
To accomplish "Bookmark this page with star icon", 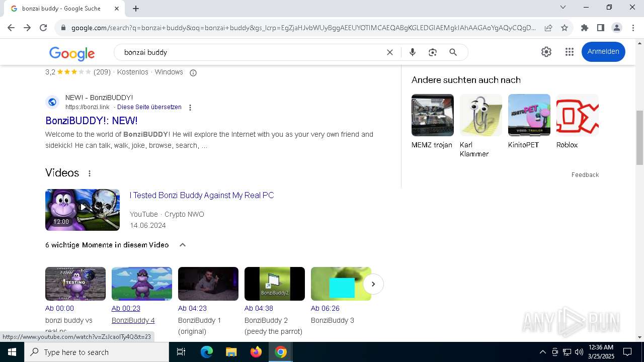I will pos(565,28).
